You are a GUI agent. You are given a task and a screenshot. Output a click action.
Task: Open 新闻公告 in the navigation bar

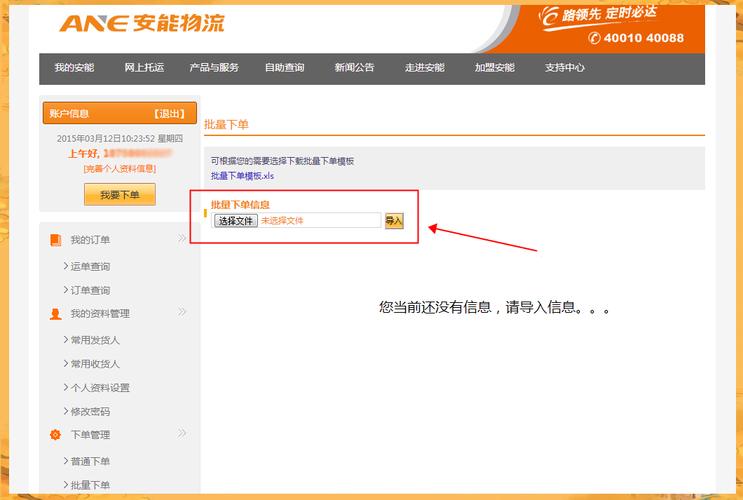coord(354,68)
